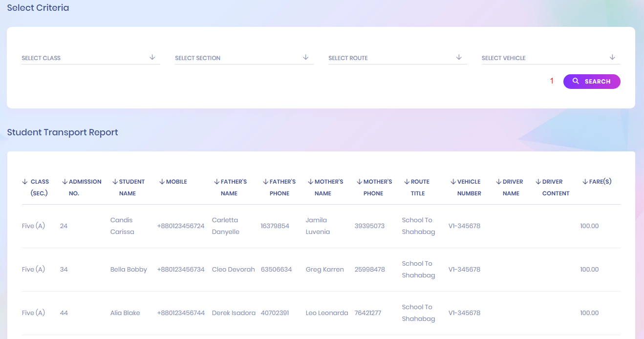Click the magnifier icon in Search button

(x=576, y=81)
